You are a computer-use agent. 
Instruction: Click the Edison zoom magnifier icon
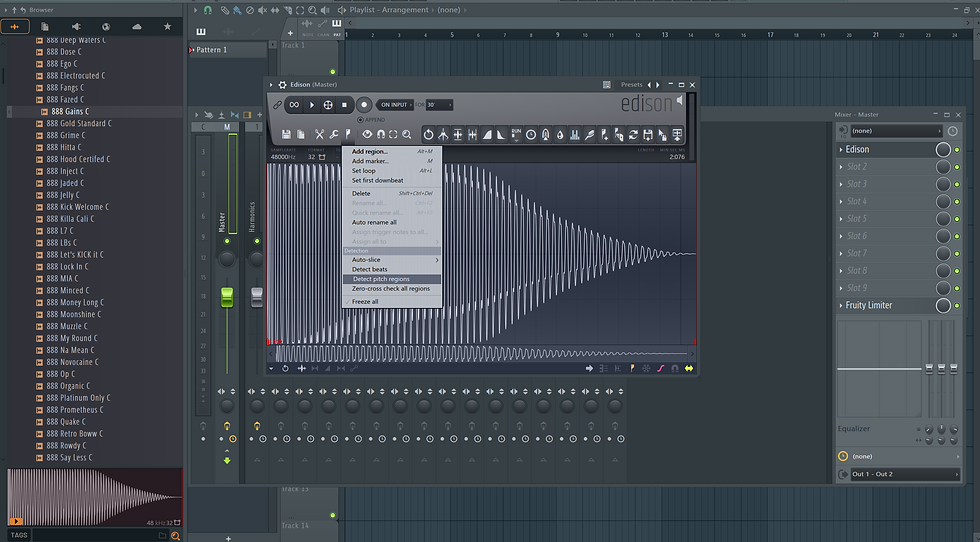point(407,134)
